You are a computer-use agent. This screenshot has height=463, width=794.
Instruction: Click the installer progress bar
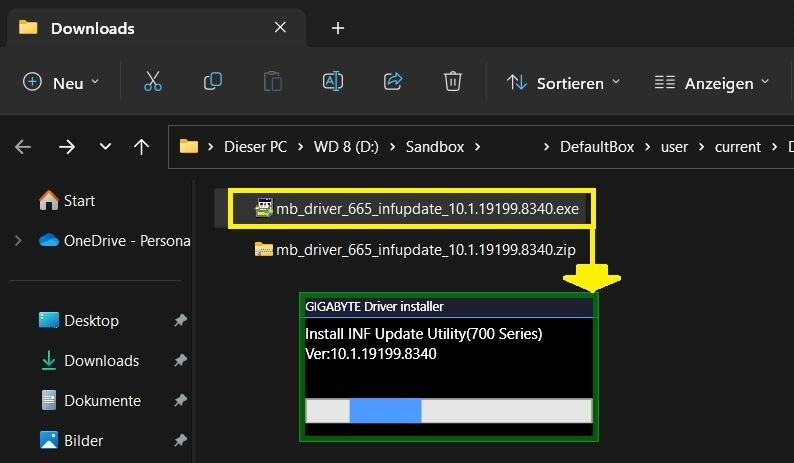pyautogui.click(x=449, y=411)
